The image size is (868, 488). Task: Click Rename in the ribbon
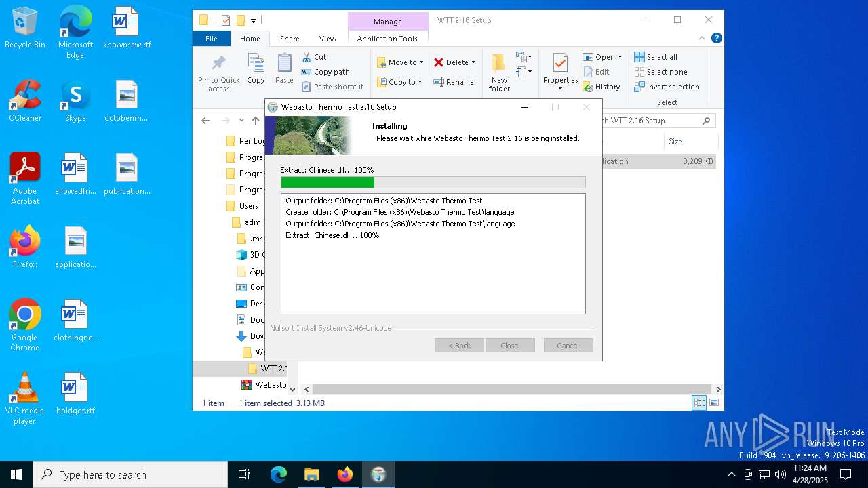pyautogui.click(x=454, y=82)
